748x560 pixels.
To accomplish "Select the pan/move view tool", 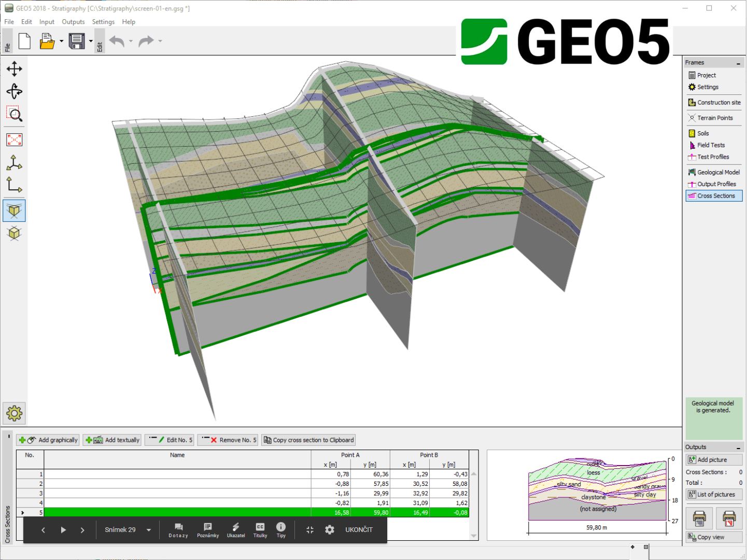I will tap(14, 69).
